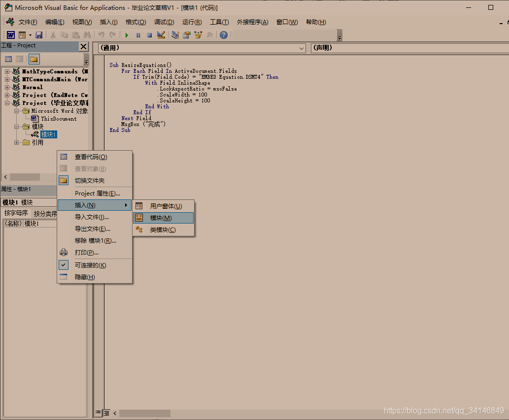Expand the 引用 folder node
This screenshot has height=420, width=509.
17,142
